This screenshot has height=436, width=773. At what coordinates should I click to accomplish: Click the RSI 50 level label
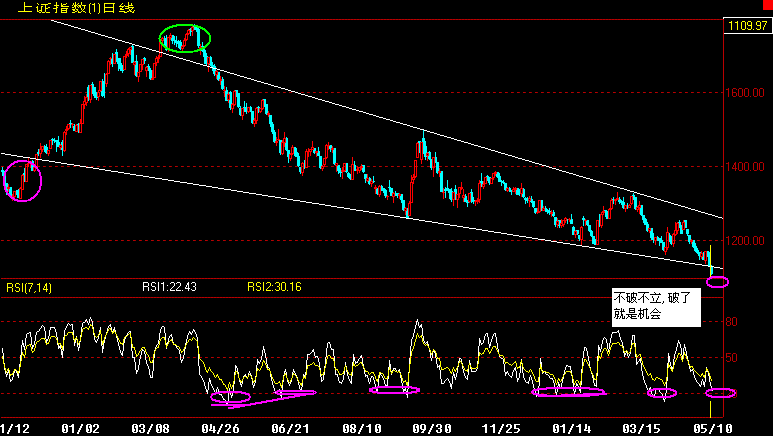click(x=732, y=358)
